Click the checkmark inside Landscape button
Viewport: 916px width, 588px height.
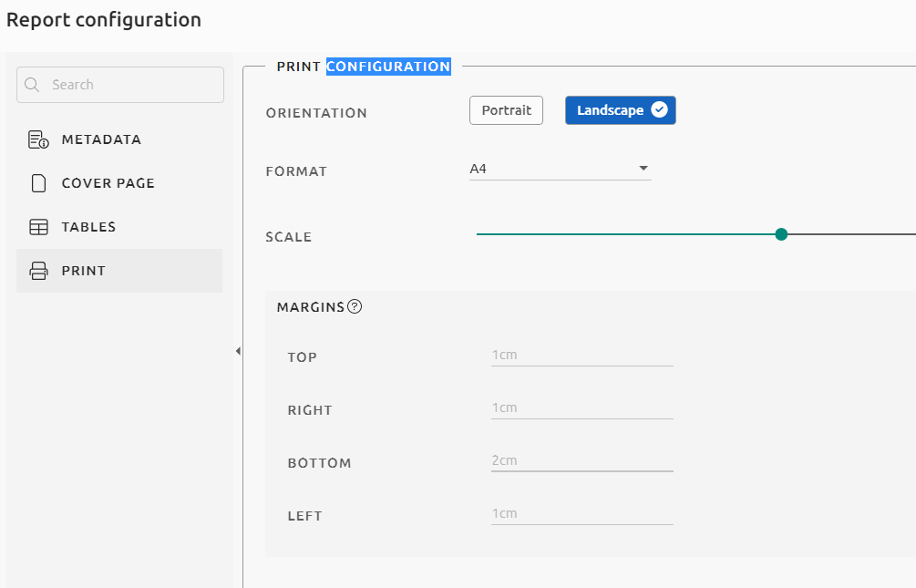click(x=659, y=110)
